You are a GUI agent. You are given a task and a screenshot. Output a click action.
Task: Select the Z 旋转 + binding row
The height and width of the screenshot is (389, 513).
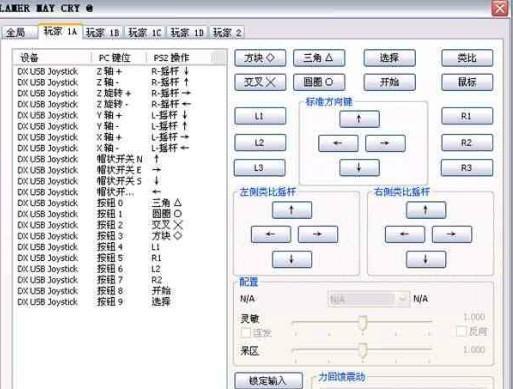pyautogui.click(x=119, y=93)
